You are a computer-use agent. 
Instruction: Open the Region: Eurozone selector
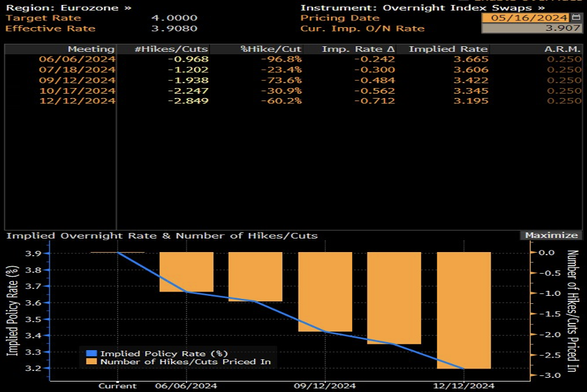tap(69, 7)
